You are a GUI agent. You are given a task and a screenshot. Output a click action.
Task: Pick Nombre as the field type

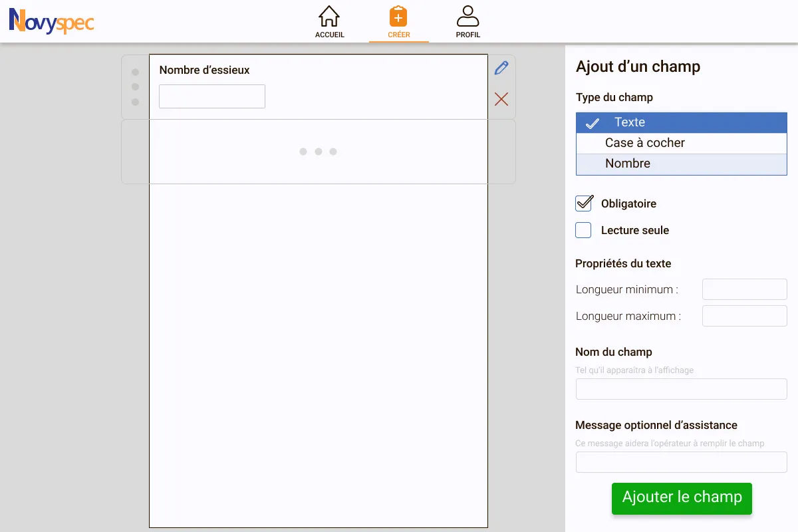pos(681,164)
